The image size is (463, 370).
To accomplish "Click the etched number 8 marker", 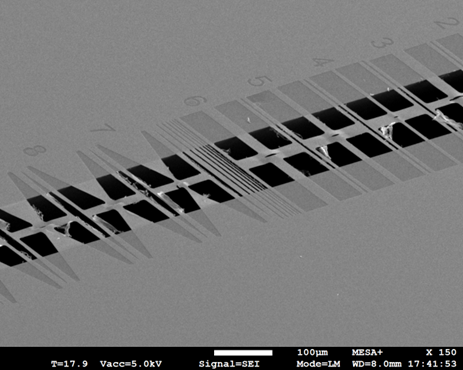I will point(35,150).
